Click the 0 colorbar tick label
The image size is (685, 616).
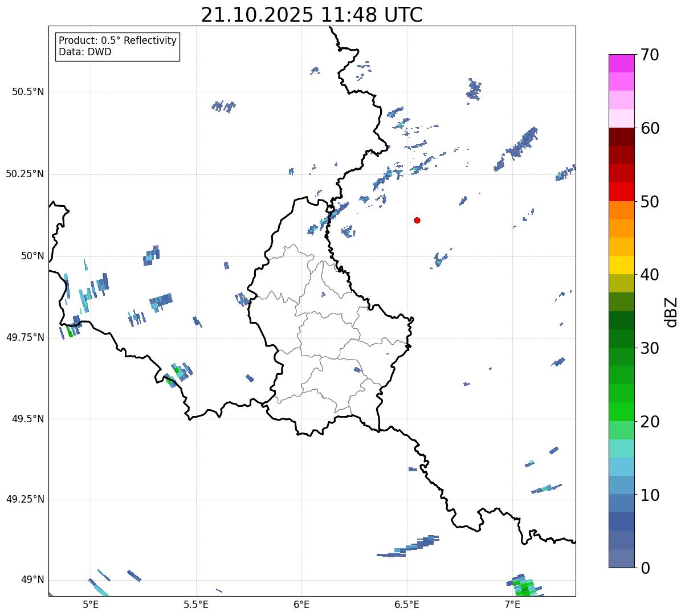click(x=645, y=568)
